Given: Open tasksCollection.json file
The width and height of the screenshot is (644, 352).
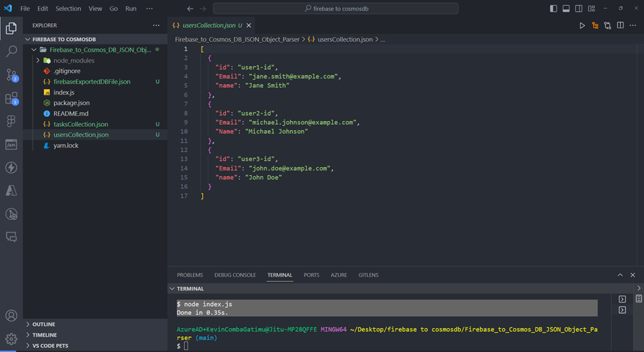Looking at the screenshot, I should pyautogui.click(x=81, y=124).
